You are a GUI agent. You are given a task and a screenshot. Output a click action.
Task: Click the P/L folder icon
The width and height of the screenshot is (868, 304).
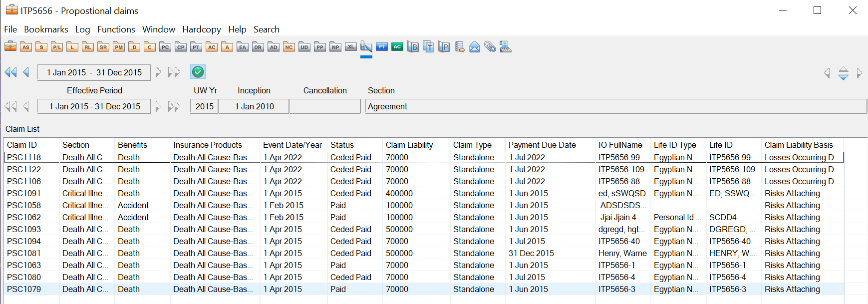tap(57, 47)
